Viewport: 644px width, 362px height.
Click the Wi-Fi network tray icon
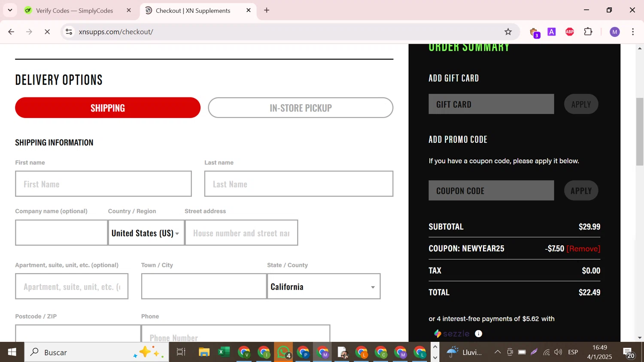[546, 352]
